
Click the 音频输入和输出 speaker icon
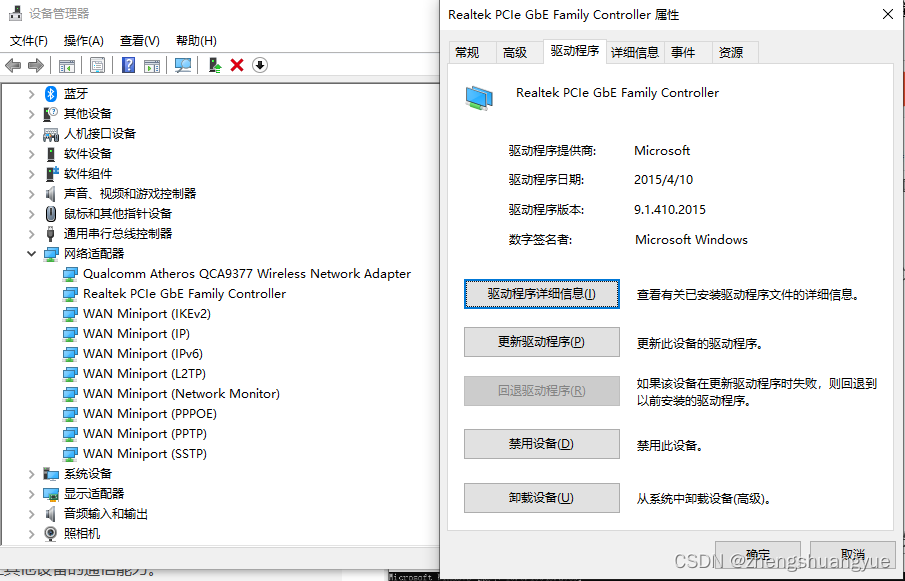tap(51, 514)
